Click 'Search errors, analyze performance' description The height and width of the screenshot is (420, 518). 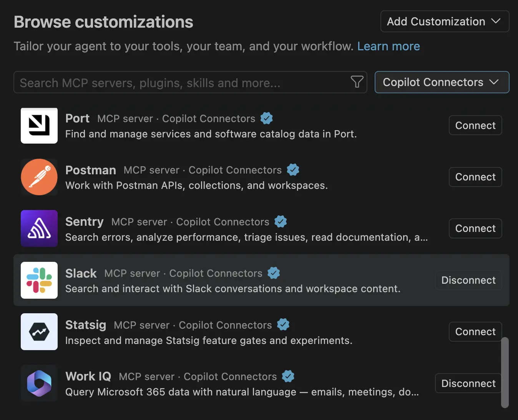246,237
